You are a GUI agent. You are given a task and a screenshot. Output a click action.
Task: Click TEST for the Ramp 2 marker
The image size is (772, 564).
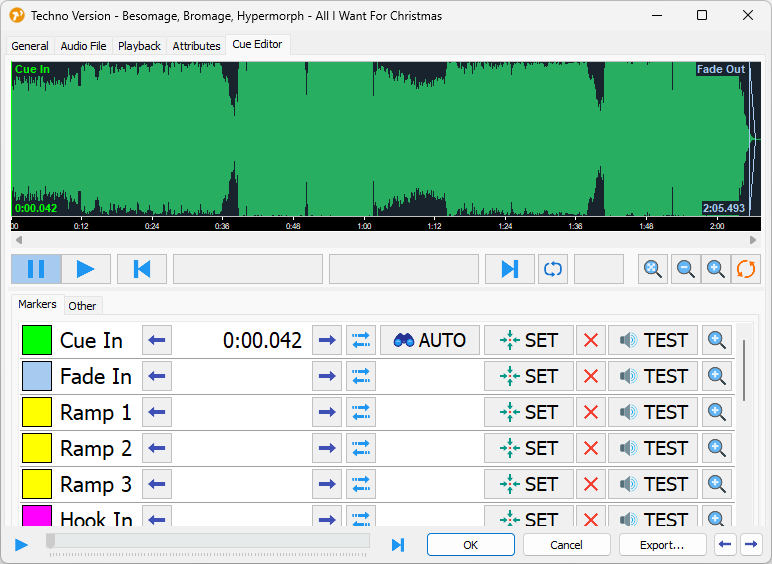[653, 448]
